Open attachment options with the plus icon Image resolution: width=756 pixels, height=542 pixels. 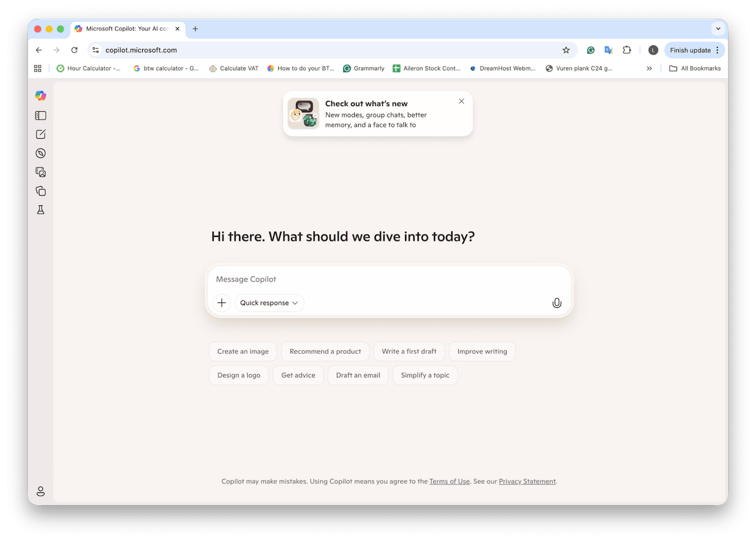tap(221, 303)
